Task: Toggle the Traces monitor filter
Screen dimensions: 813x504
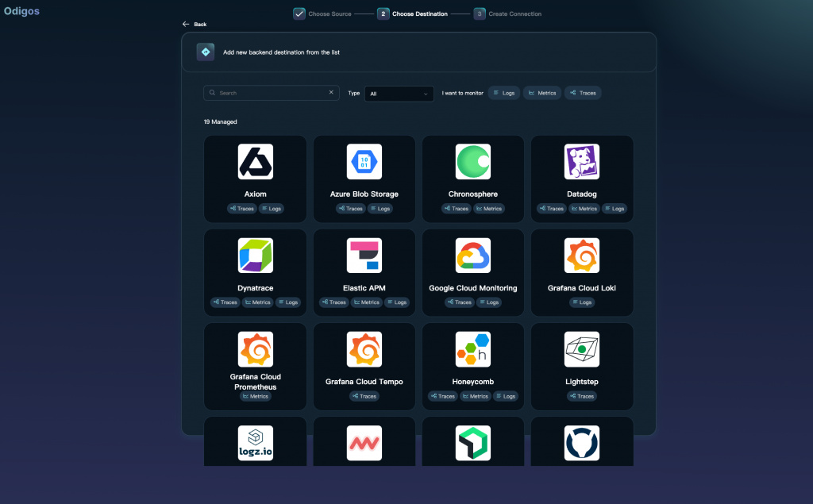Action: click(583, 93)
